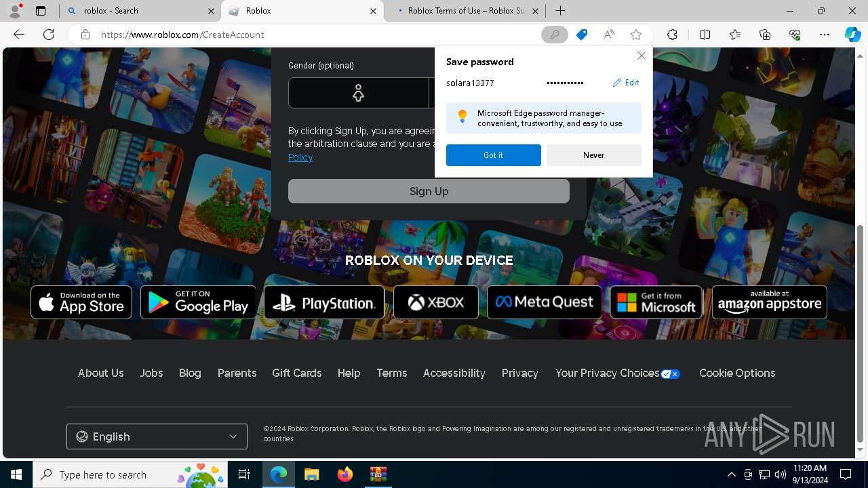This screenshot has height=488, width=868.
Task: Open the Terms footer link
Action: click(392, 373)
